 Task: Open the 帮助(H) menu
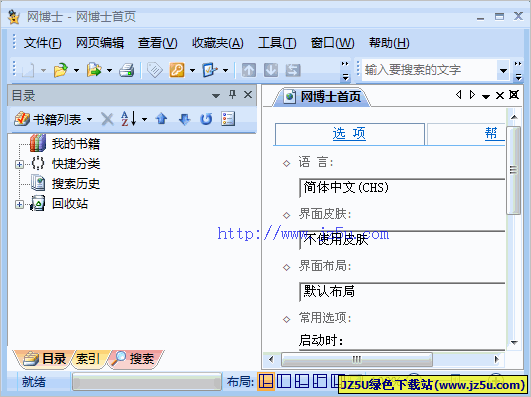click(389, 43)
